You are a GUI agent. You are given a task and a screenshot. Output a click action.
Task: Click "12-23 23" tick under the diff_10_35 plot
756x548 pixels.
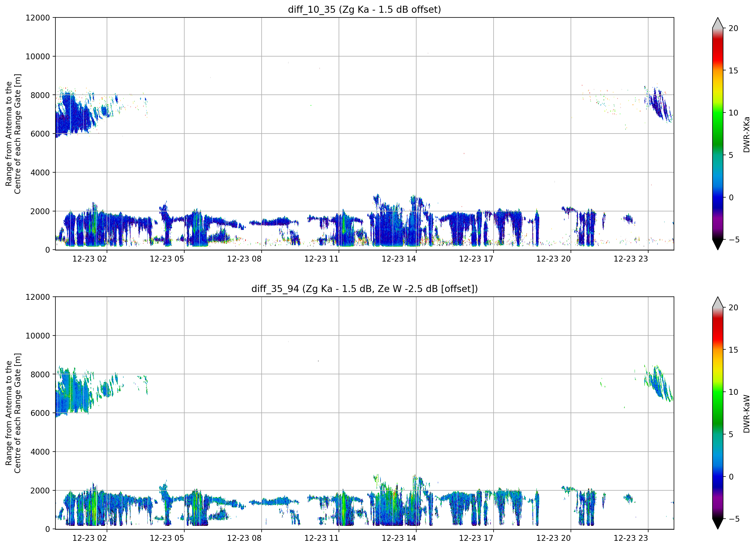pos(631,259)
